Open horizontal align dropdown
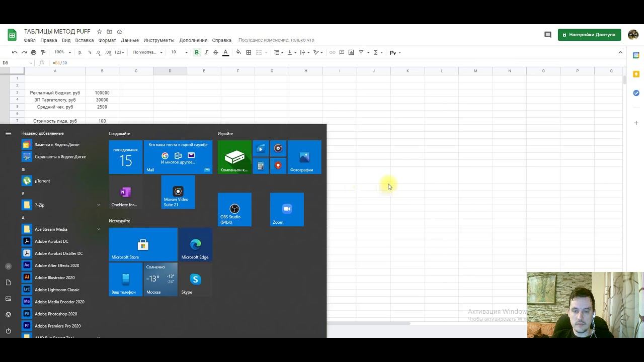 [278, 52]
